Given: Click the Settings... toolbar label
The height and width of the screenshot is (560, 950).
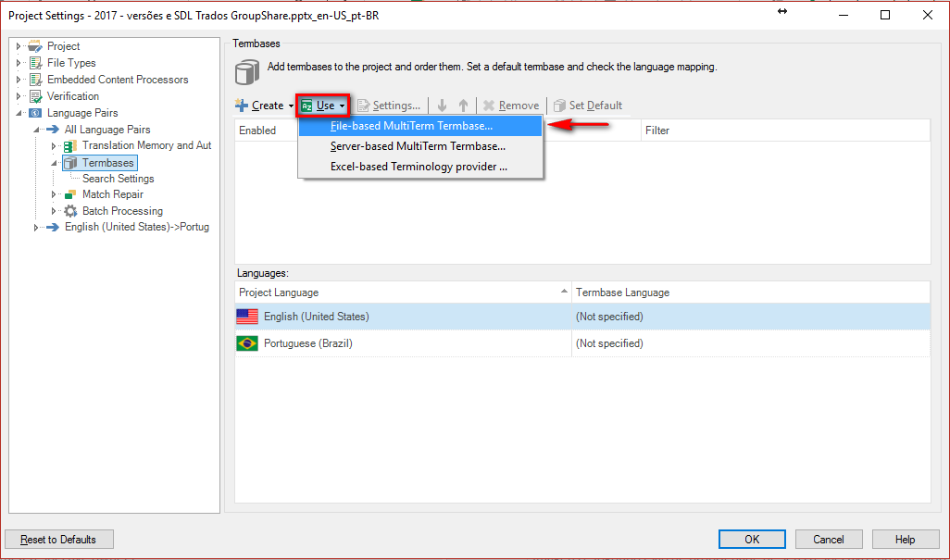Looking at the screenshot, I should pos(396,106).
